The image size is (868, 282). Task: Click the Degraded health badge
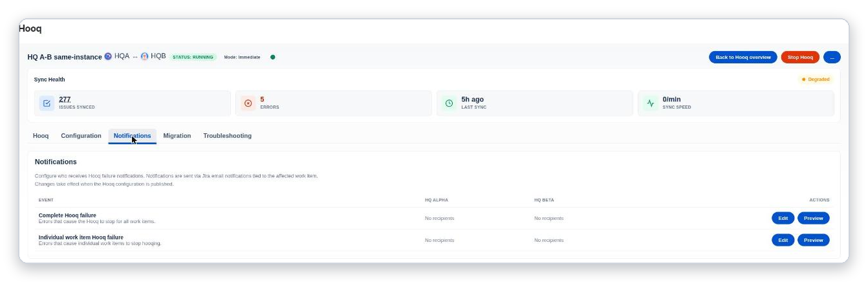pyautogui.click(x=816, y=80)
